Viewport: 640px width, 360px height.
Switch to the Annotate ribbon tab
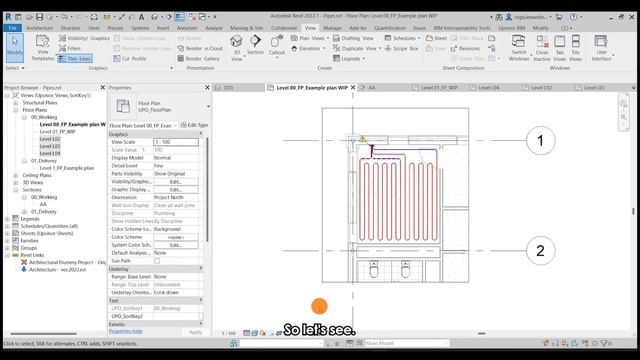point(187,28)
